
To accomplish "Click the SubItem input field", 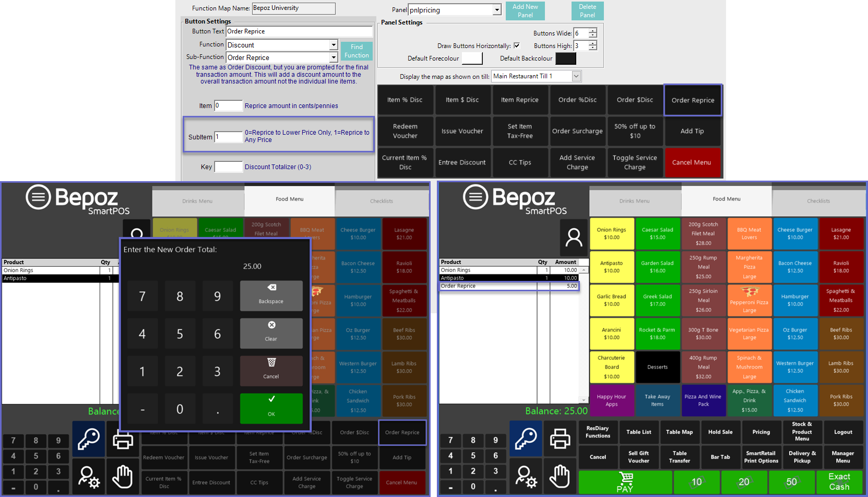I will pos(229,137).
